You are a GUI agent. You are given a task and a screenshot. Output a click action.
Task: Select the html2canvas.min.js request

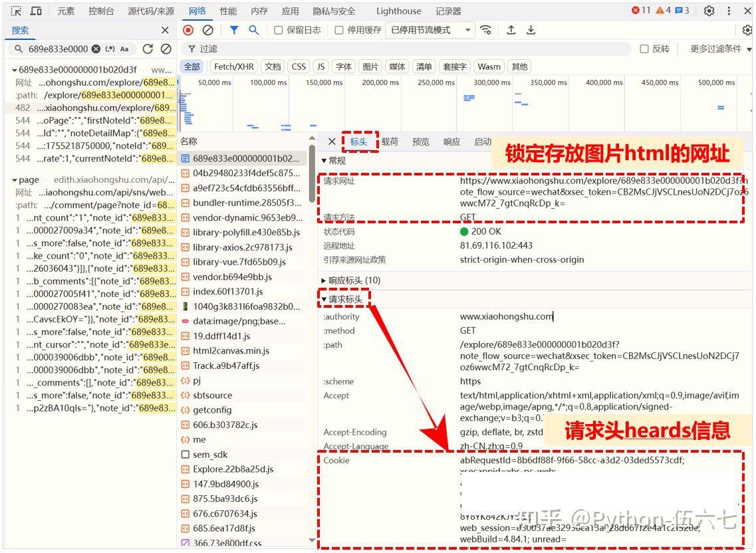231,350
